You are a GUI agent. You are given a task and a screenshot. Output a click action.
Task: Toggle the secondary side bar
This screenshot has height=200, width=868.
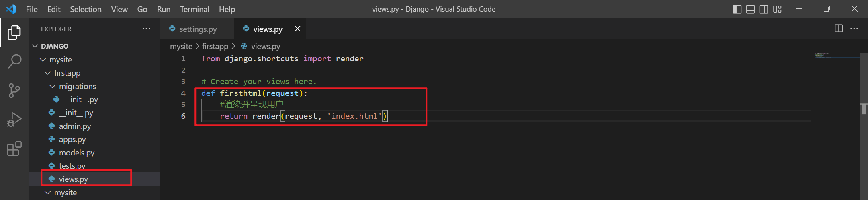pos(764,9)
